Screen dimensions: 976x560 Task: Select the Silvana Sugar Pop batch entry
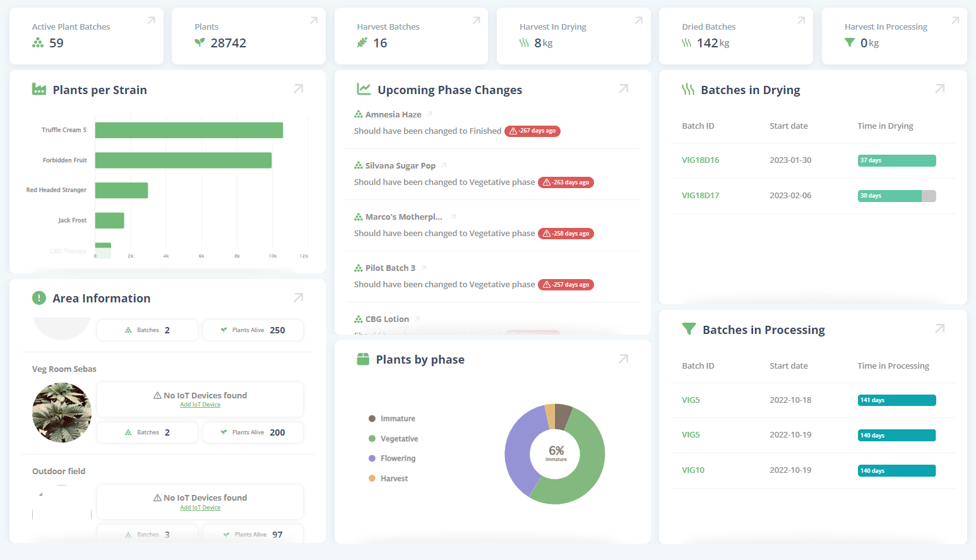pyautogui.click(x=400, y=165)
